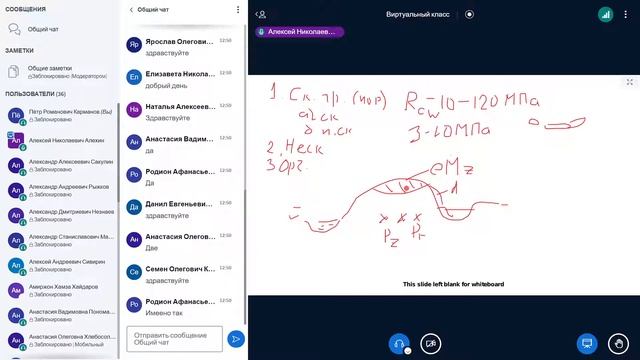Open the main options menu in the header

(626, 15)
